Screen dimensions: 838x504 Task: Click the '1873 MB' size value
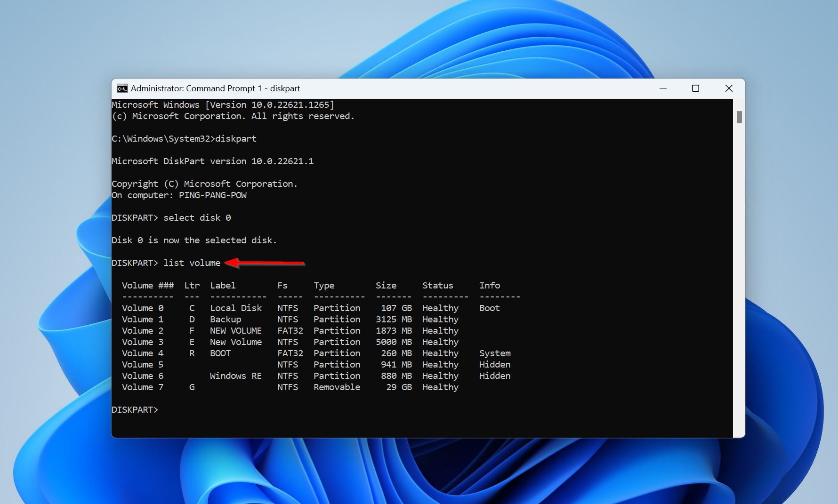[394, 331]
